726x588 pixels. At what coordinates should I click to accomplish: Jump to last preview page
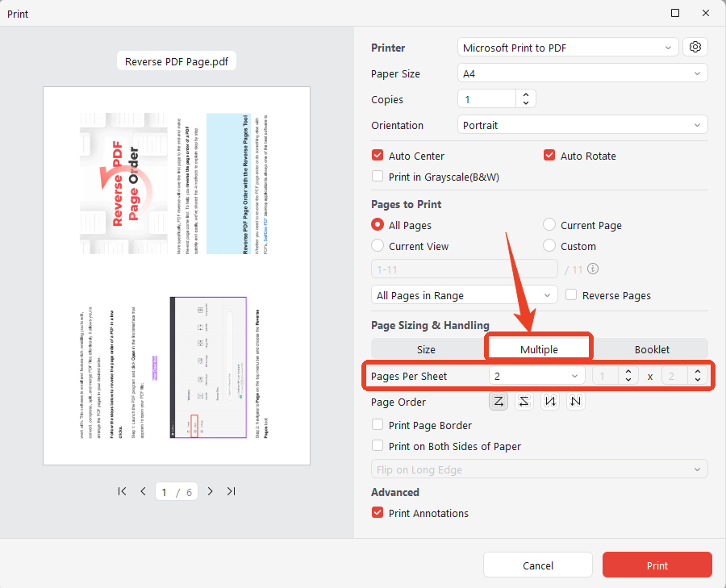click(x=231, y=491)
